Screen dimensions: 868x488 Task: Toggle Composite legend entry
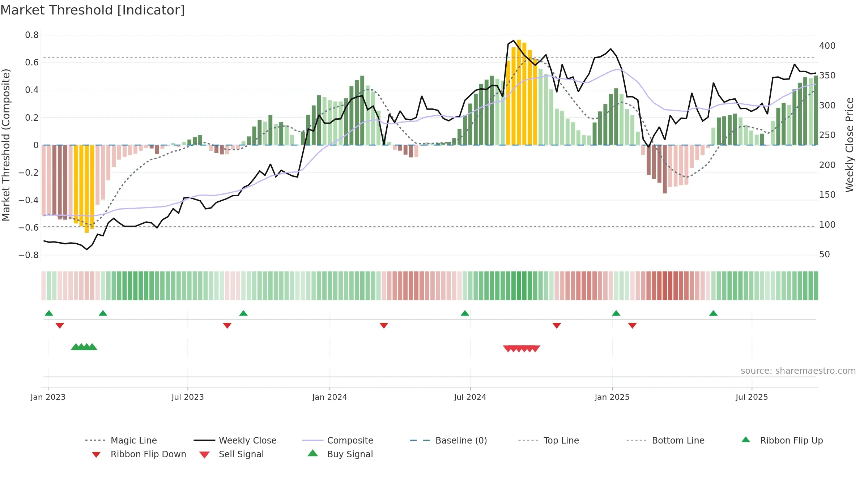pyautogui.click(x=337, y=440)
